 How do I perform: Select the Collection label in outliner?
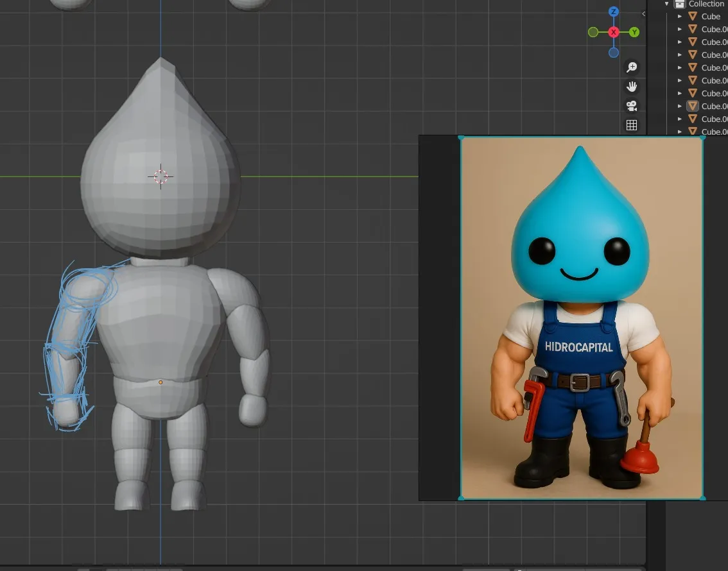(706, 4)
